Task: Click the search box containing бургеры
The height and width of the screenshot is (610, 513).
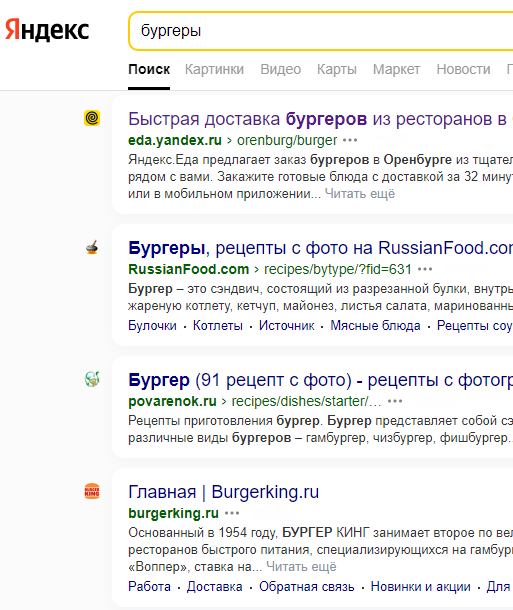Action: [321, 31]
